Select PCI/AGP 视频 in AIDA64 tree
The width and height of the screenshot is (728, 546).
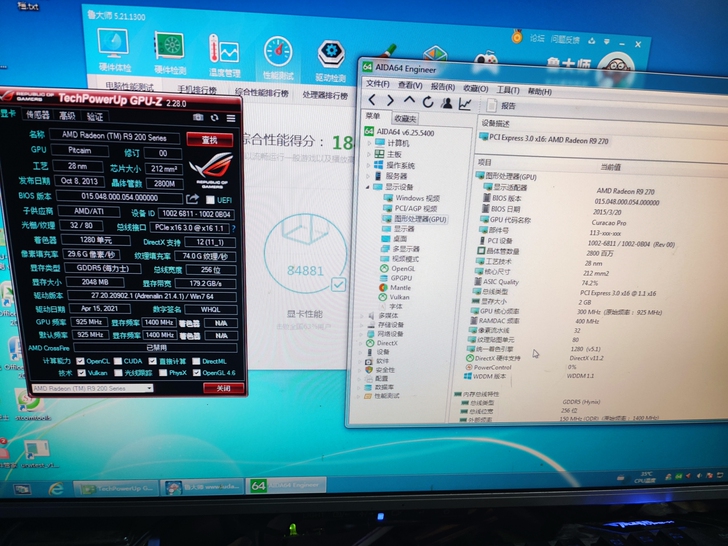(411, 208)
